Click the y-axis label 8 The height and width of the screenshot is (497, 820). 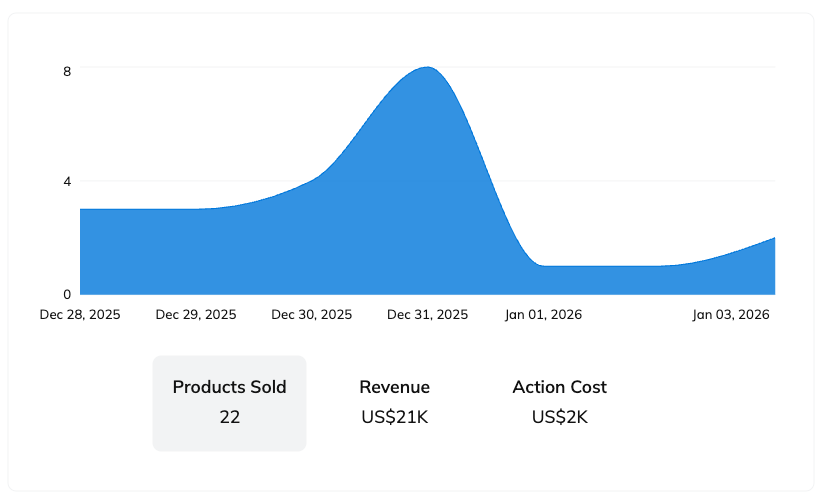(x=67, y=71)
